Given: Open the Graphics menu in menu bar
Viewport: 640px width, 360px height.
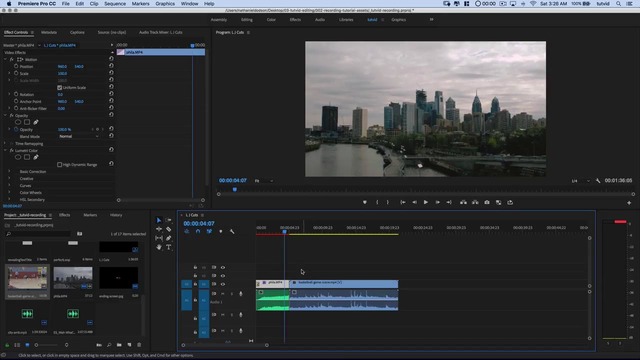Looking at the screenshot, I should (x=165, y=4).
